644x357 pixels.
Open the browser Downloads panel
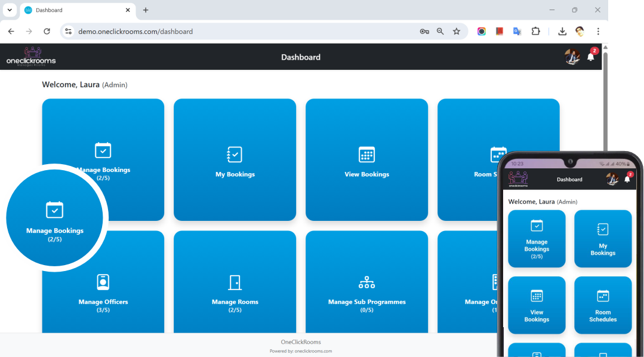[x=562, y=32]
